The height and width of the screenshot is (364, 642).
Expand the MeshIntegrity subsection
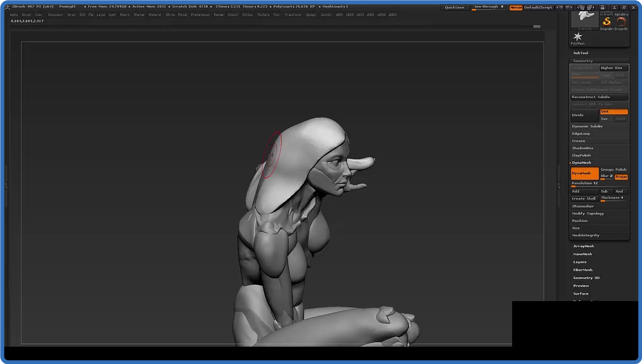(x=585, y=235)
